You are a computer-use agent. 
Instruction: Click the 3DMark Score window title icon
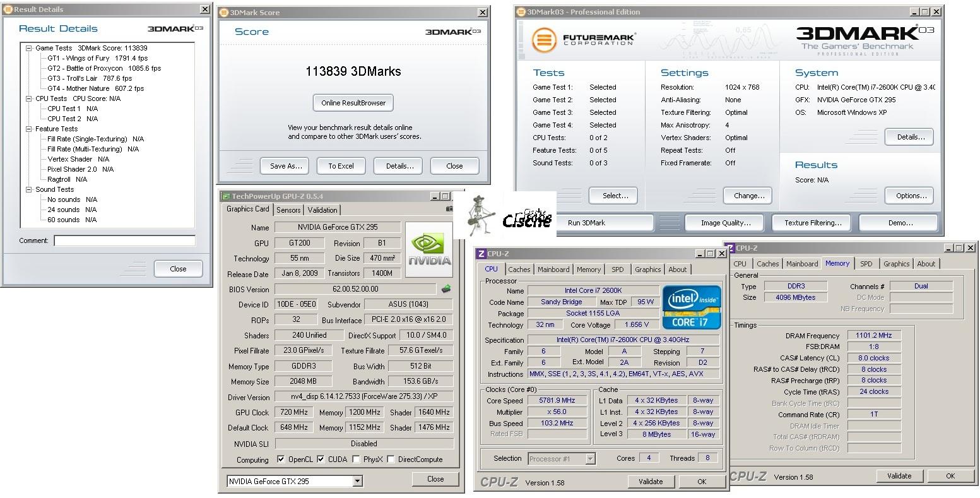(224, 13)
